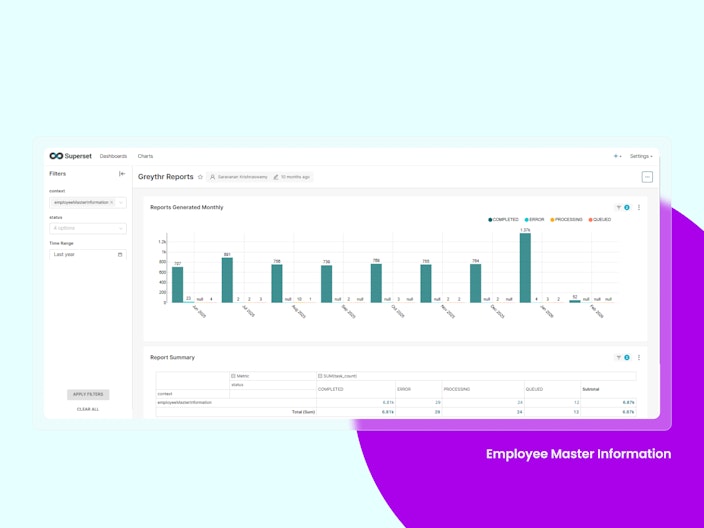Open the plus new-item dropdown
Viewport: 704px width, 528px height.
[617, 156]
